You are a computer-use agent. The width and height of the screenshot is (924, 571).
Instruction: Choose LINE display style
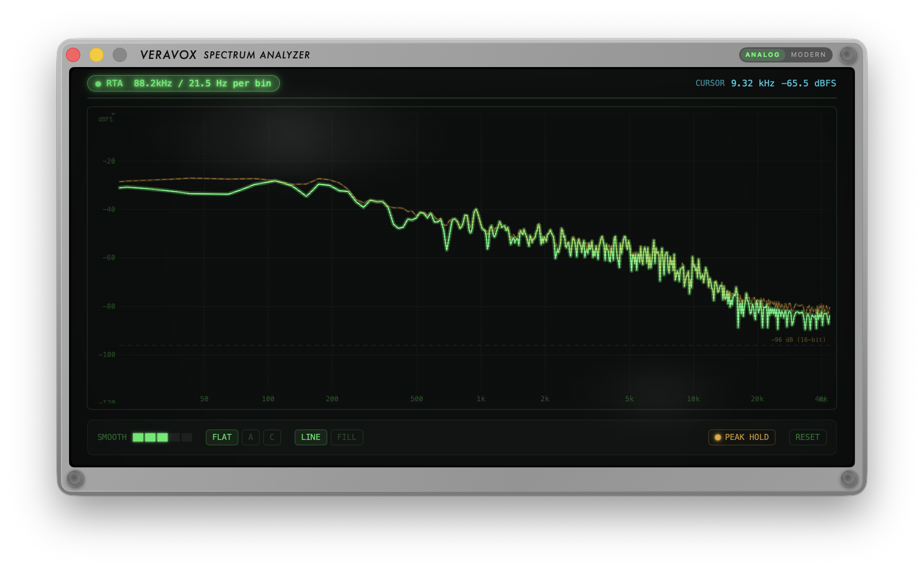[311, 437]
